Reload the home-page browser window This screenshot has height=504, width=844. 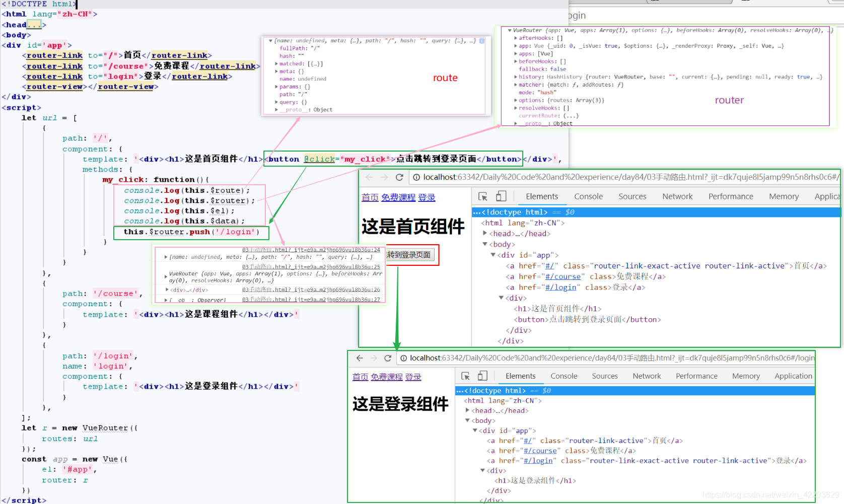399,177
